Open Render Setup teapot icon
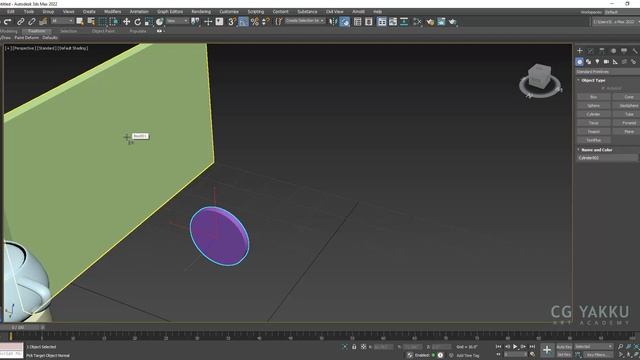Viewport: 640px width, 360px height. coord(430,22)
